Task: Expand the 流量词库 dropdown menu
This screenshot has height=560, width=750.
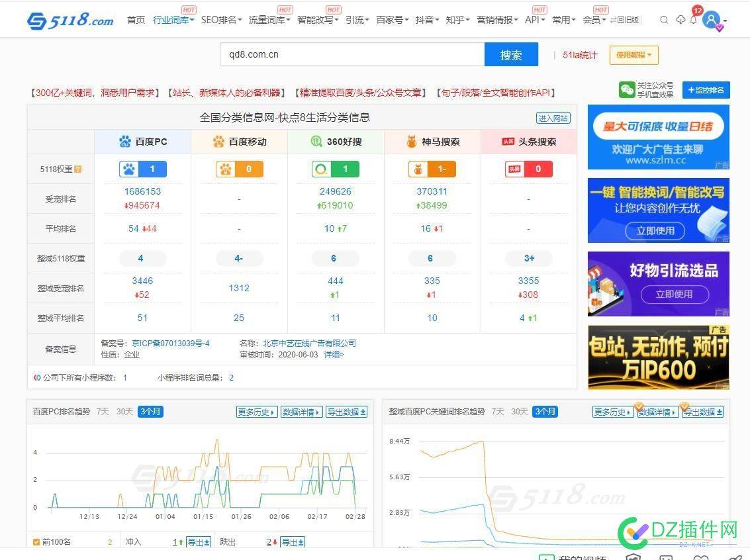Action: coord(269,20)
